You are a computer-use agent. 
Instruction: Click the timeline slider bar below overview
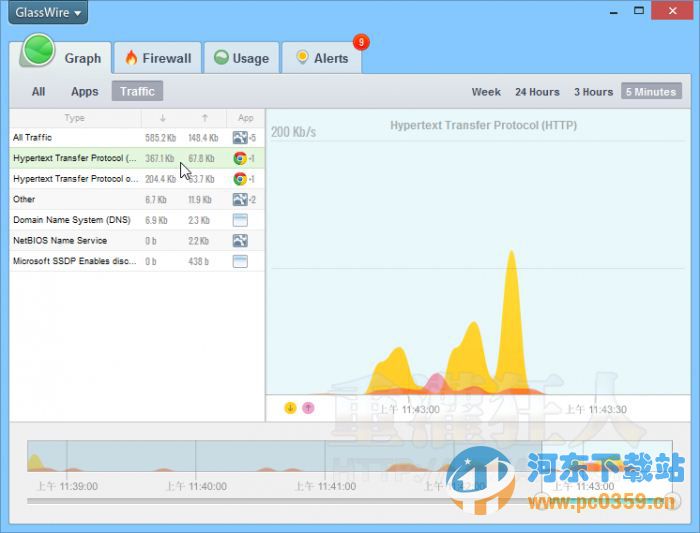[x=350, y=501]
